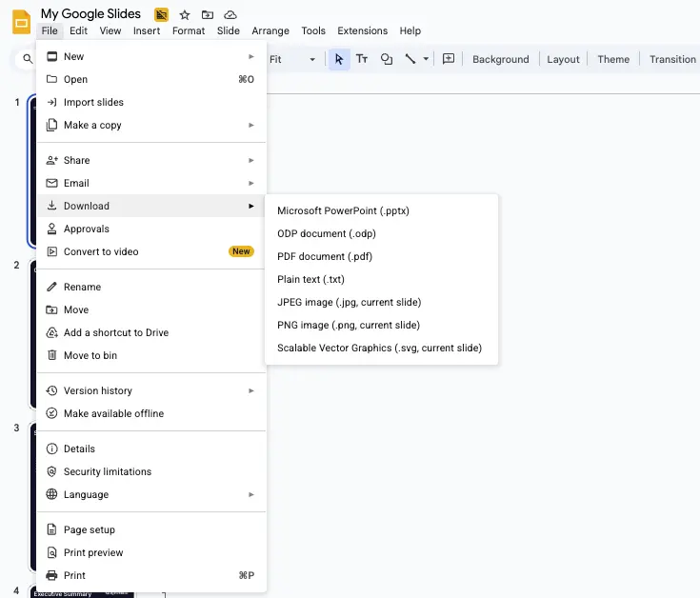Screen dimensions: 700x598
Task: Choose Open in the File menu
Action: 151,79
